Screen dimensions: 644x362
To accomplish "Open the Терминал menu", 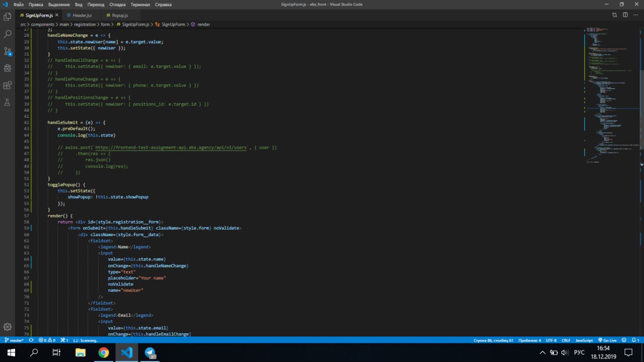I will (x=139, y=5).
